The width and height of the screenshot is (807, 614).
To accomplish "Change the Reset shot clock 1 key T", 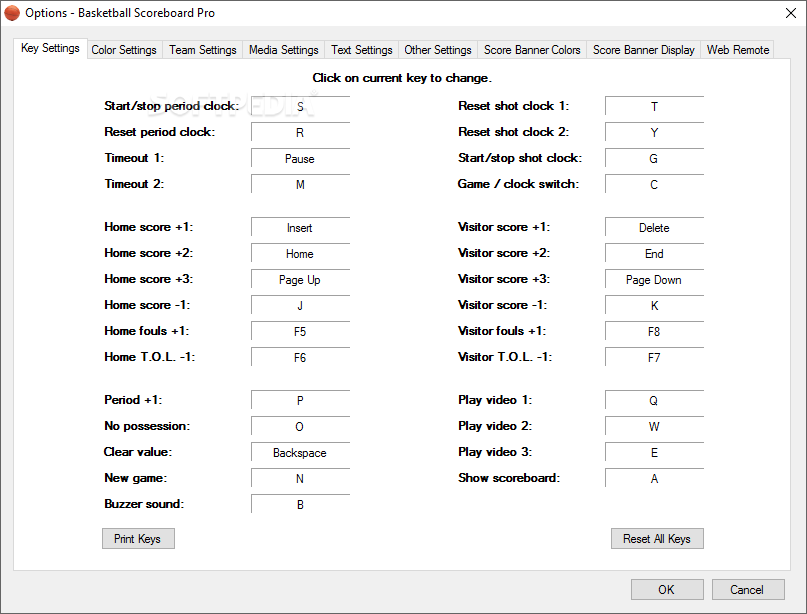I will [x=654, y=106].
